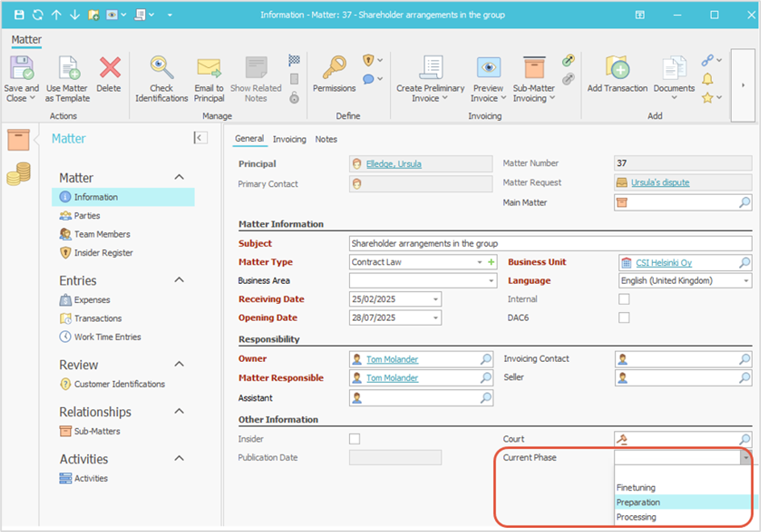The image size is (761, 532).
Task: Expand the Receiving Date picker
Action: click(x=436, y=300)
